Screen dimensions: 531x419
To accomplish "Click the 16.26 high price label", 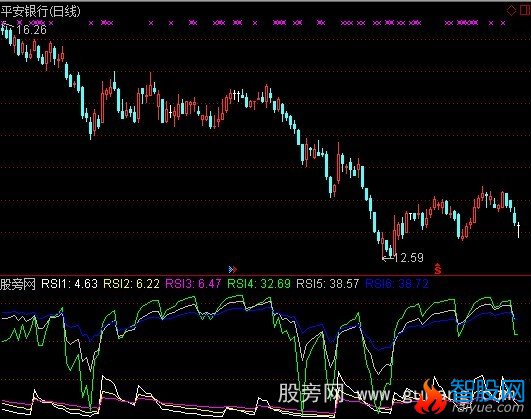I will click(31, 30).
